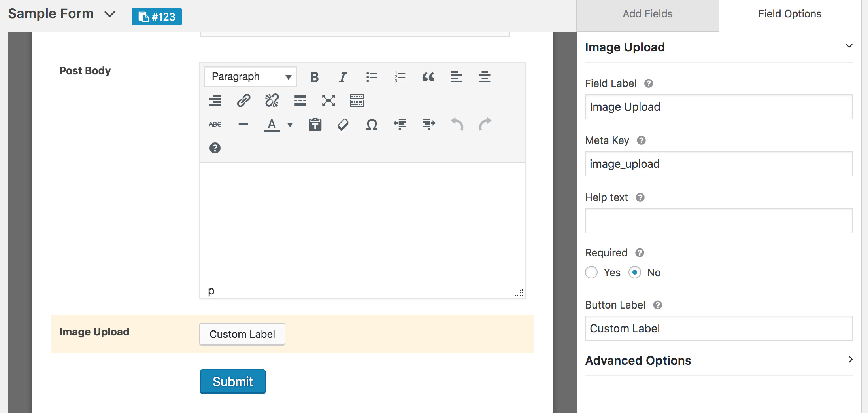The image size is (868, 413).
Task: Click the insert link icon
Action: [x=243, y=100]
